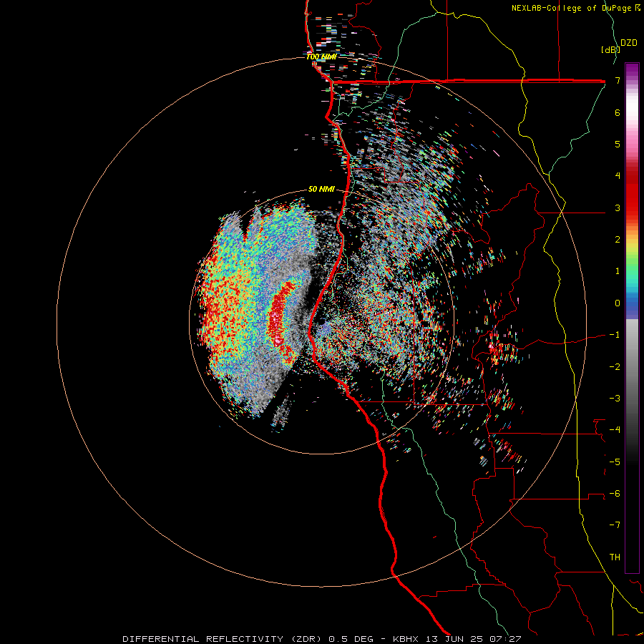Click the 5 value on the color scale
The height and width of the screenshot is (644, 644).
coord(618,144)
